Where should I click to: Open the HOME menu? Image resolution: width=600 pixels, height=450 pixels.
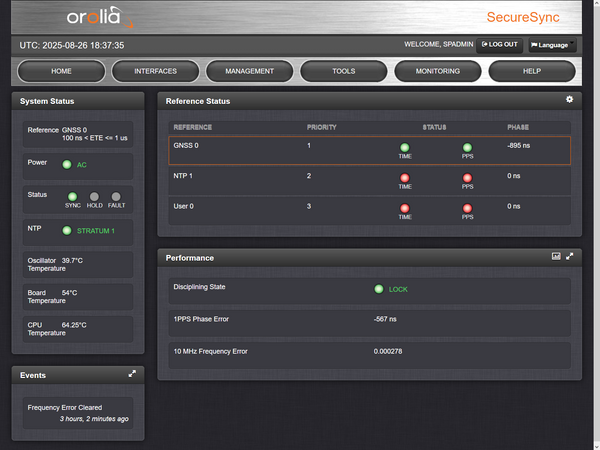click(61, 71)
